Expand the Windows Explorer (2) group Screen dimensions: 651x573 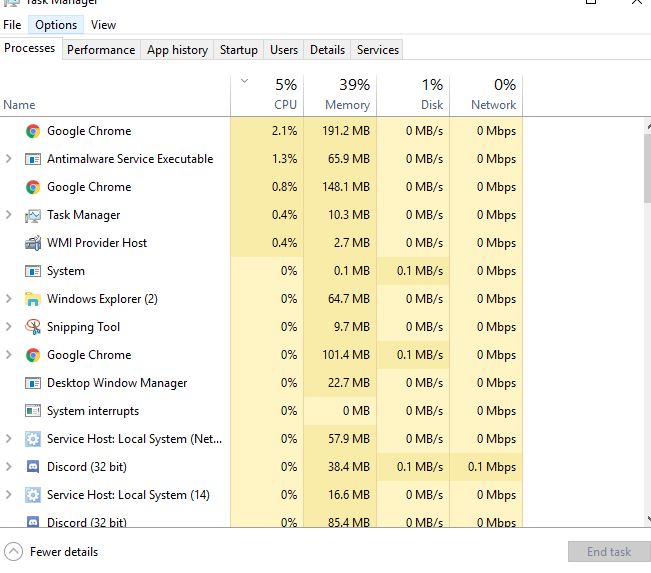(8, 299)
